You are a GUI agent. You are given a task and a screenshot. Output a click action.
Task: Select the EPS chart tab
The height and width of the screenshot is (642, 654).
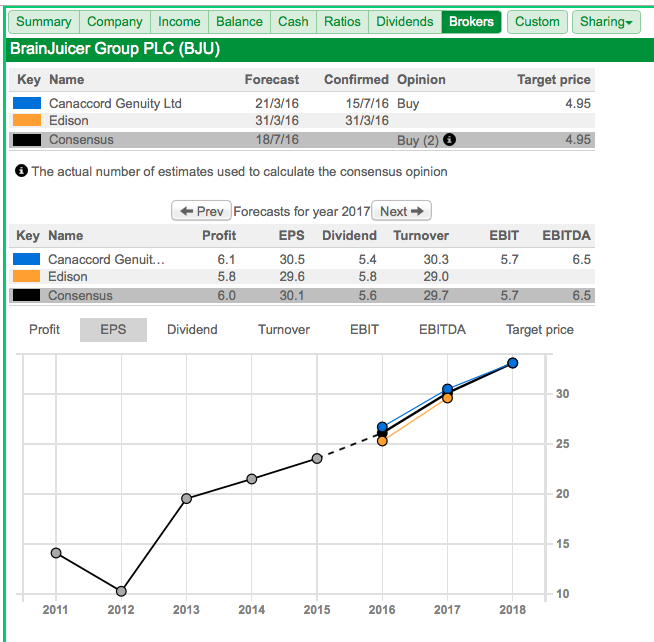click(x=113, y=330)
